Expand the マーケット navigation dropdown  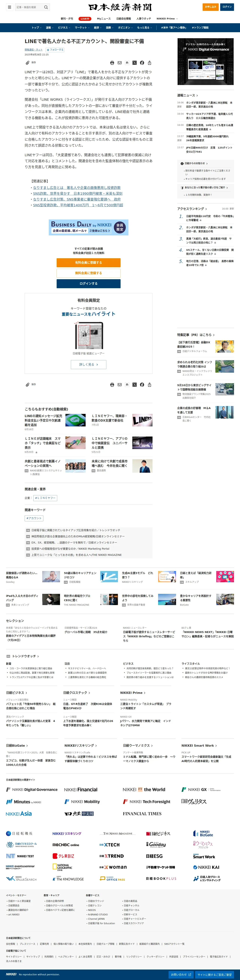82,28
